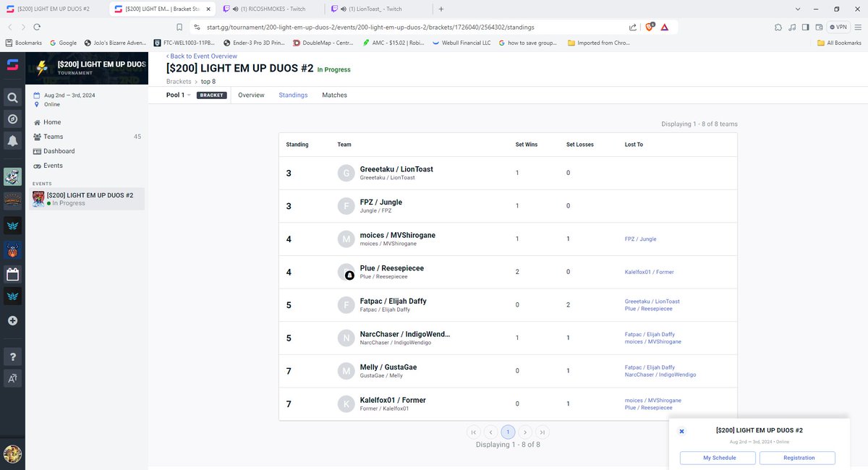Click the Brave Rewards triangle icon
Viewport: 868px width, 470px height.
[x=664, y=27]
